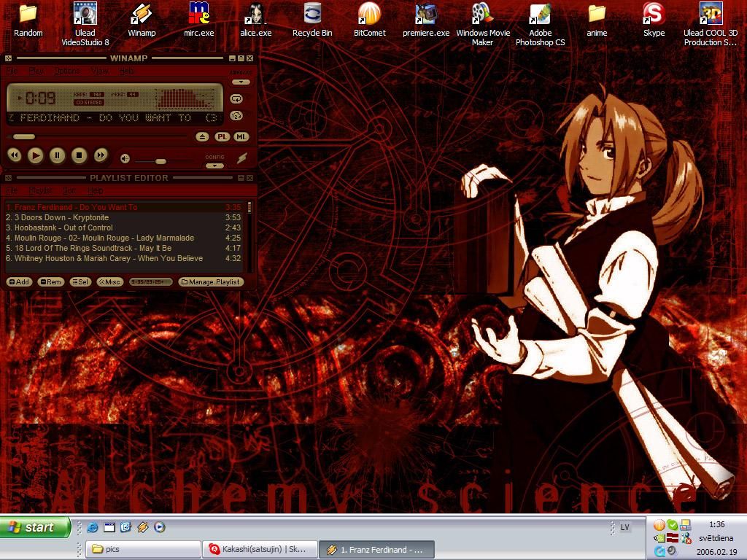Open Winamp Options menu

click(x=67, y=71)
